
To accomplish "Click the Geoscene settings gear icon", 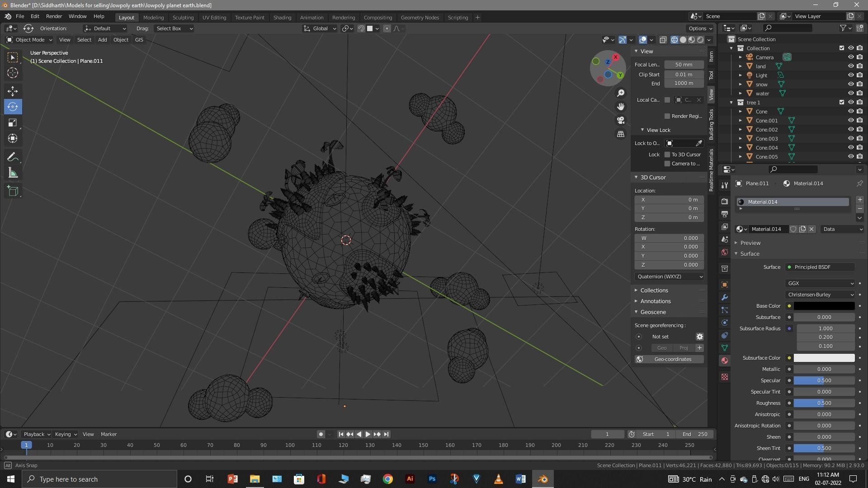I will click(699, 337).
